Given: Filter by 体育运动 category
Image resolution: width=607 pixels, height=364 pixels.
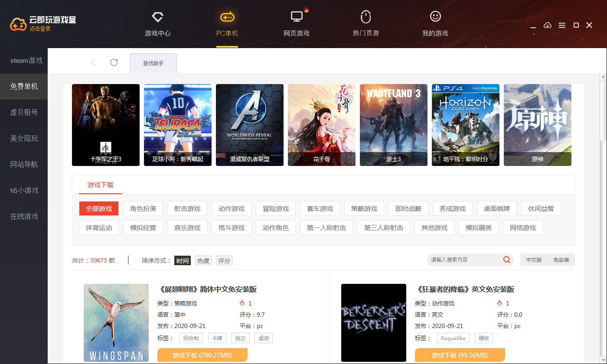Looking at the screenshot, I should tap(99, 227).
